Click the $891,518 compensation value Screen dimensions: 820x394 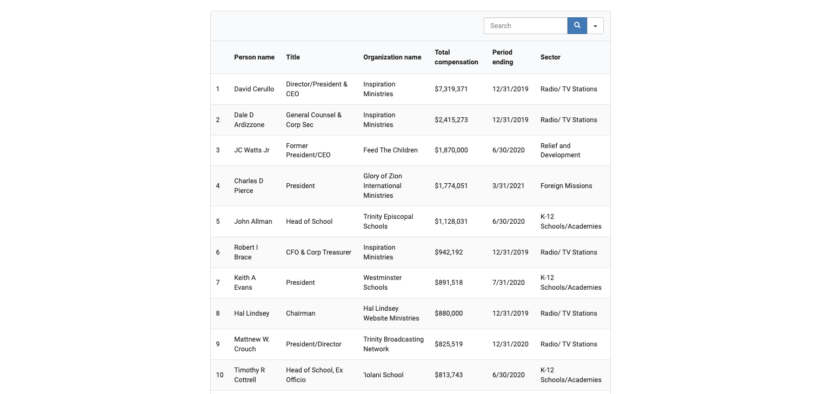tap(449, 283)
